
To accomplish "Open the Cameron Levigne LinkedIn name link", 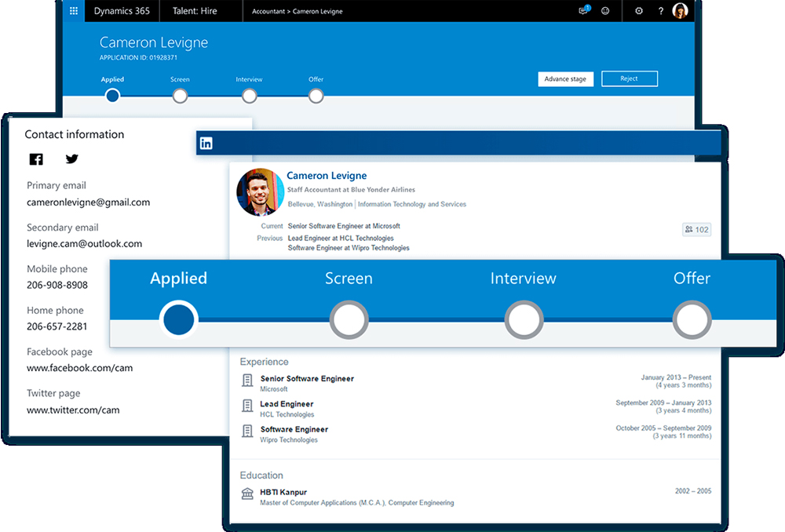I will coord(327,176).
